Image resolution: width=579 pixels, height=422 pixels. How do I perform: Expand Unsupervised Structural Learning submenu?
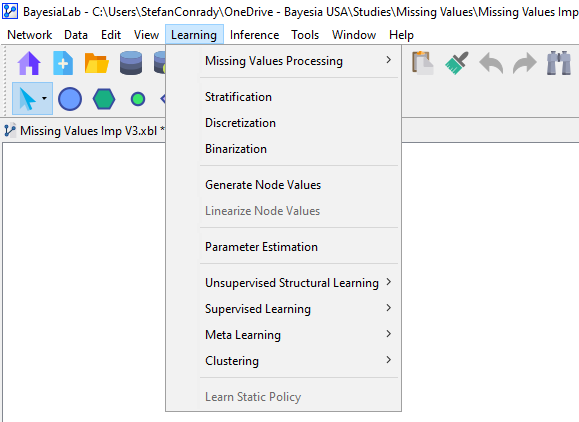[284, 283]
